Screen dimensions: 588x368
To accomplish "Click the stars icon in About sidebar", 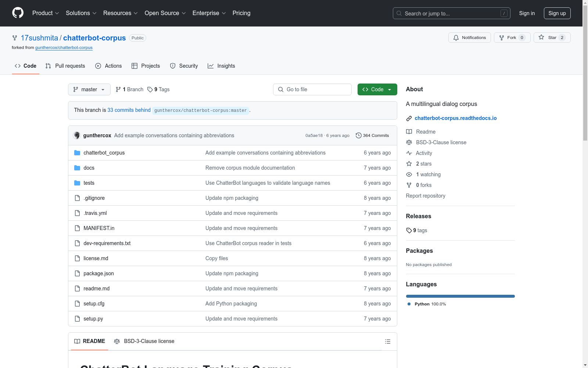I will coord(409,164).
